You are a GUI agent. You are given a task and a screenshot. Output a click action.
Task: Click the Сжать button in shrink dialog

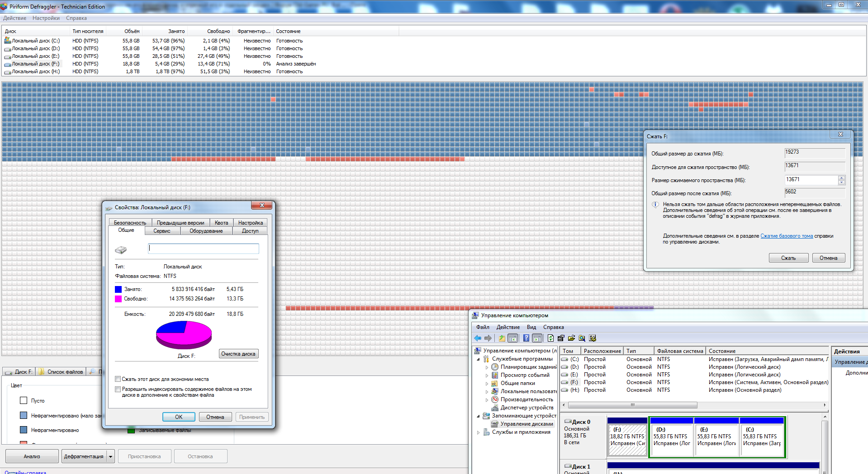[788, 258]
